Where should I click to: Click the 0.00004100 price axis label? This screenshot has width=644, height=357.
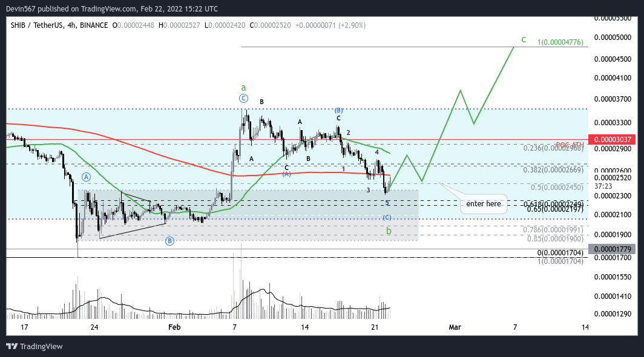point(613,77)
